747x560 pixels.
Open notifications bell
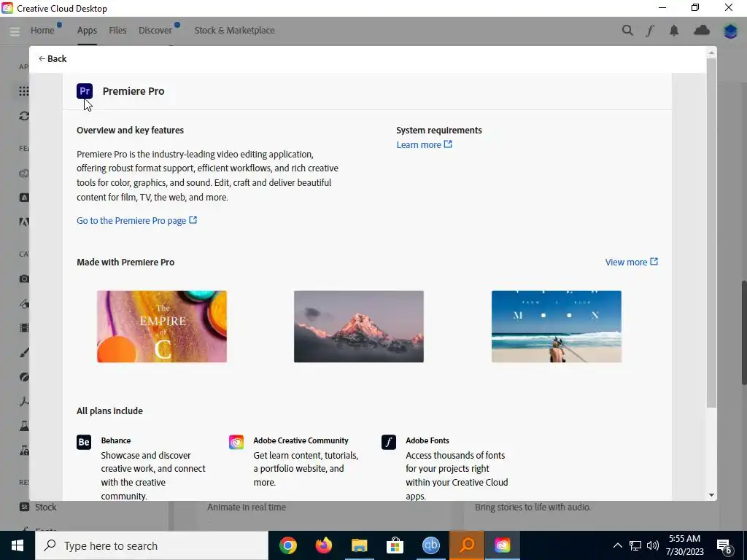click(x=674, y=31)
